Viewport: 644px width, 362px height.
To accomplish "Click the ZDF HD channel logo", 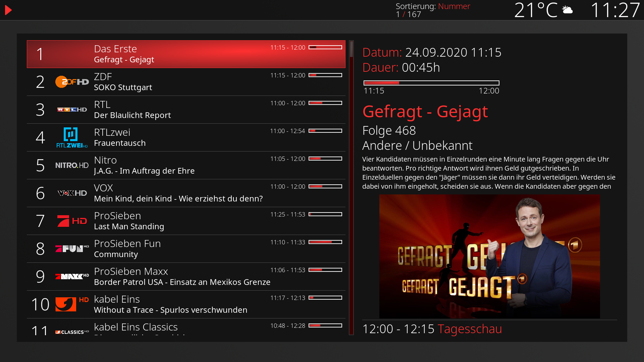I will (x=72, y=82).
